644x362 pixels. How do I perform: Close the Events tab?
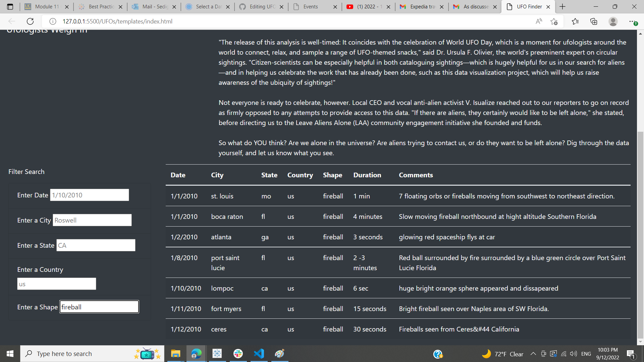(335, 7)
